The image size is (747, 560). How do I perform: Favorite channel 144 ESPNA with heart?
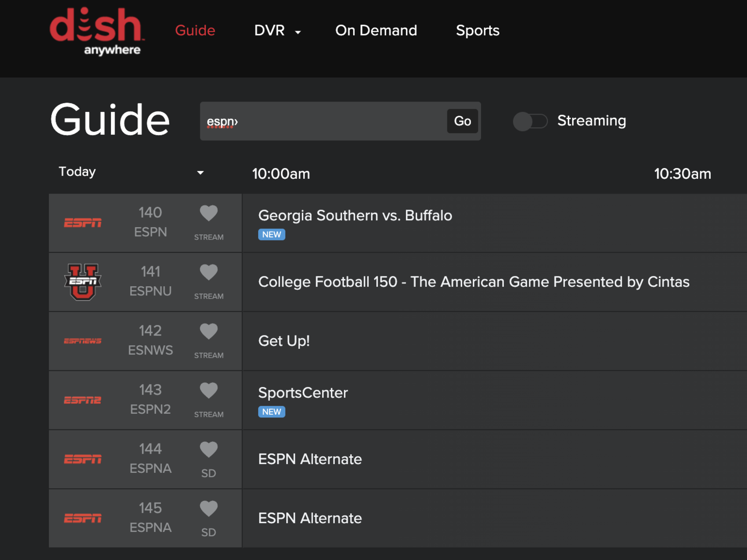pos(209,450)
